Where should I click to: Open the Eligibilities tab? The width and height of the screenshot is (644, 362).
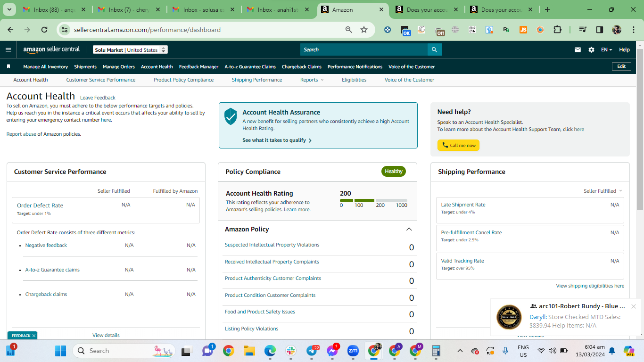click(354, 80)
